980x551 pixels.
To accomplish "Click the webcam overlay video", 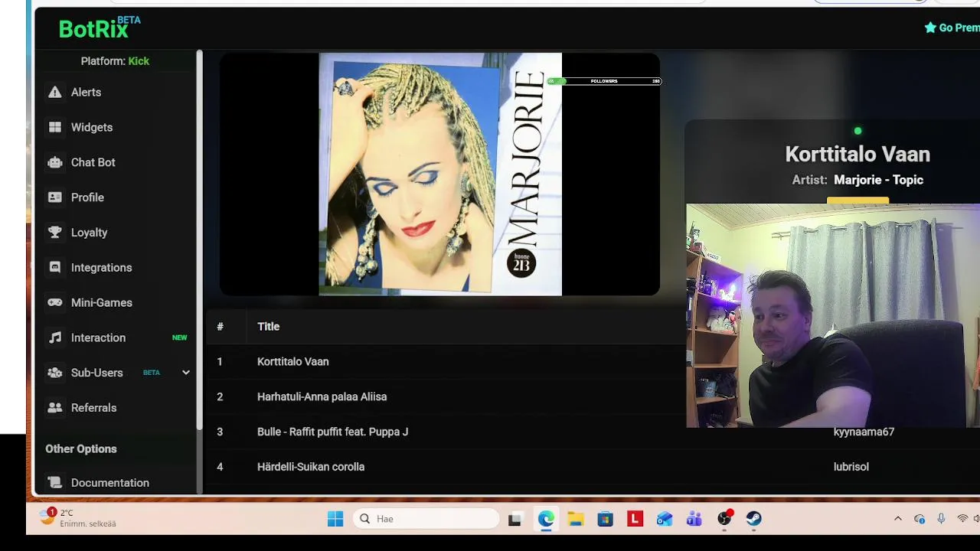I will coord(833,315).
